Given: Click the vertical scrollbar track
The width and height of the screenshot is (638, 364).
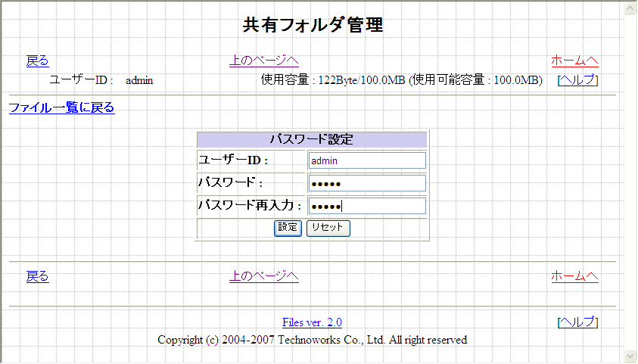Looking at the screenshot, I should [630, 182].
